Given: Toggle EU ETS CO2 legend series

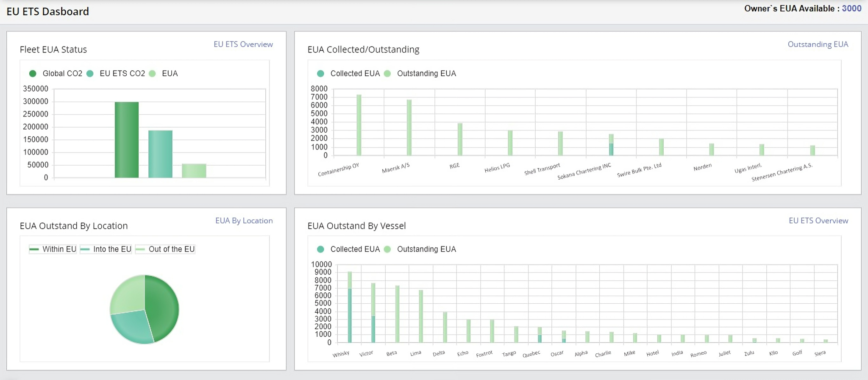Looking at the screenshot, I should click(116, 74).
